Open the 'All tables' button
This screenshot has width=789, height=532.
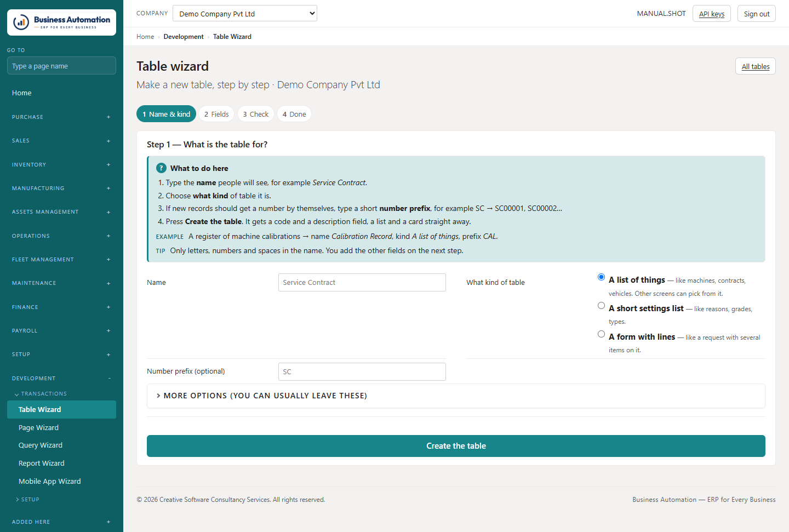coord(756,66)
